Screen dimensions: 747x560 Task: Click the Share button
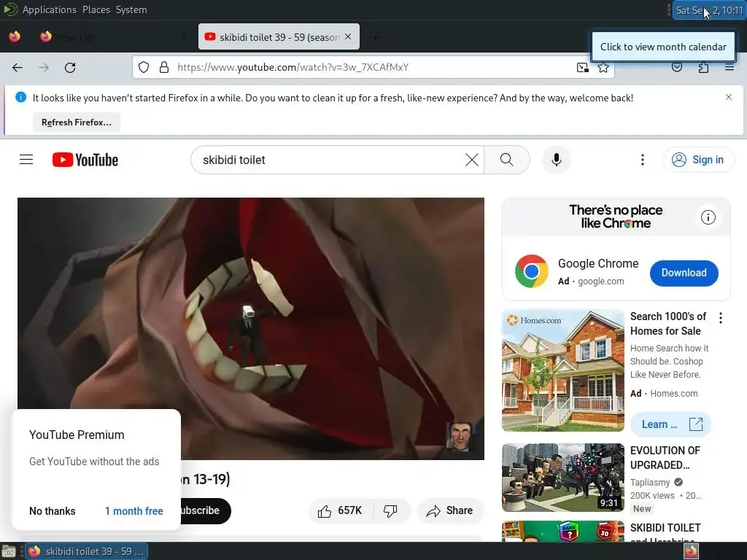450,511
